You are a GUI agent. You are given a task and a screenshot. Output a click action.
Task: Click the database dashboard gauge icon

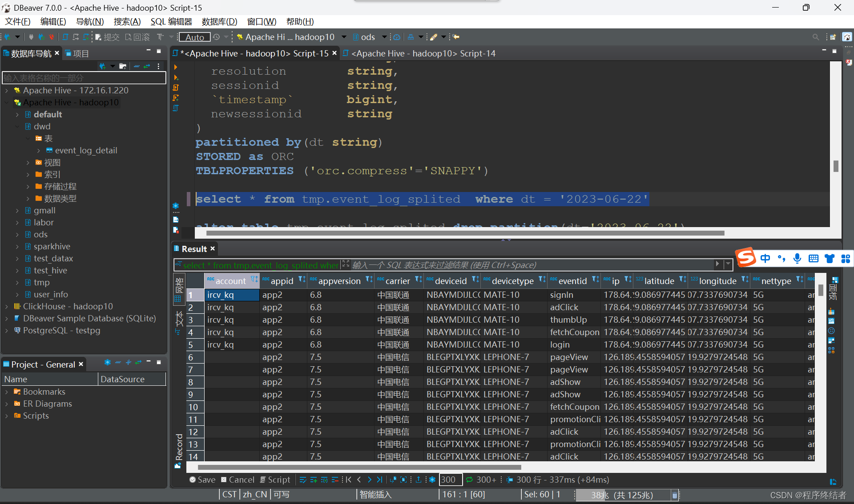397,37
